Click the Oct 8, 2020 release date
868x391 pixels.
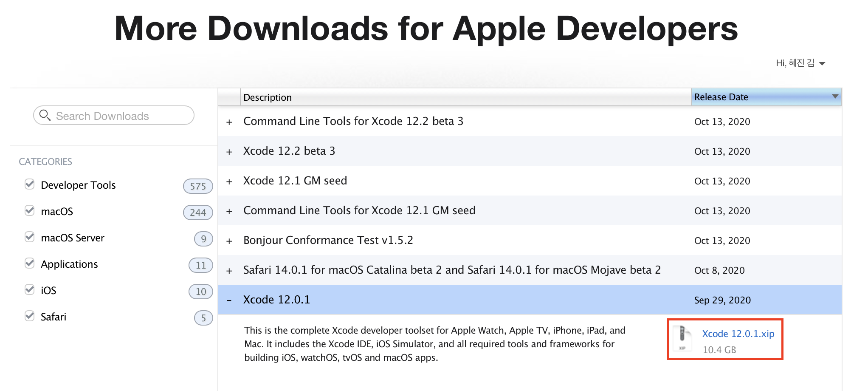pyautogui.click(x=719, y=270)
